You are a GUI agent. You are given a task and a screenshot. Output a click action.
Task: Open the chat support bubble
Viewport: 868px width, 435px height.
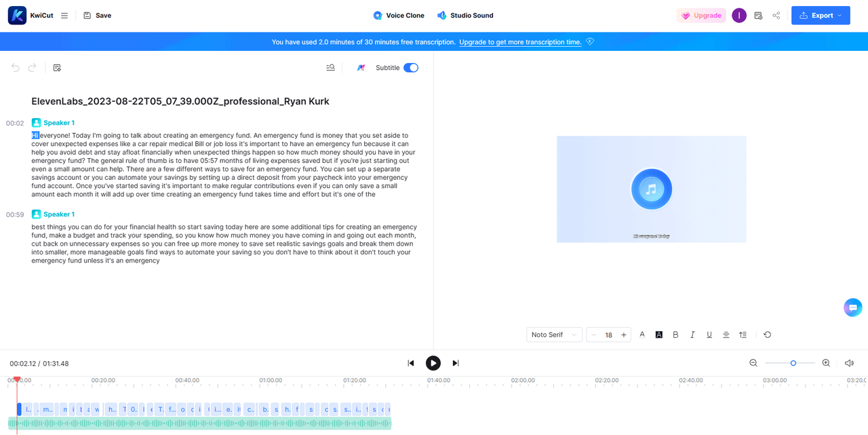coord(852,307)
